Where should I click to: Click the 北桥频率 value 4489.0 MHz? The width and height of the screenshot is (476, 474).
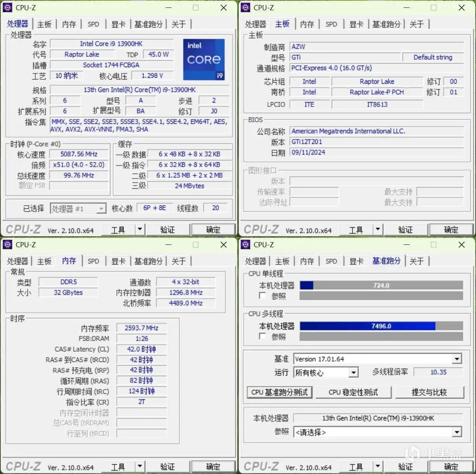point(186,303)
